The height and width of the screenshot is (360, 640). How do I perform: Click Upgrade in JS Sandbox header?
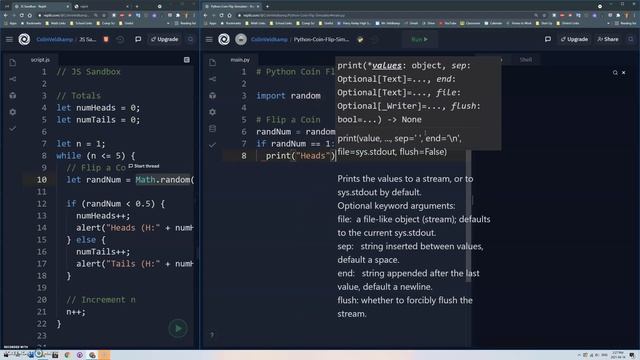(164, 40)
